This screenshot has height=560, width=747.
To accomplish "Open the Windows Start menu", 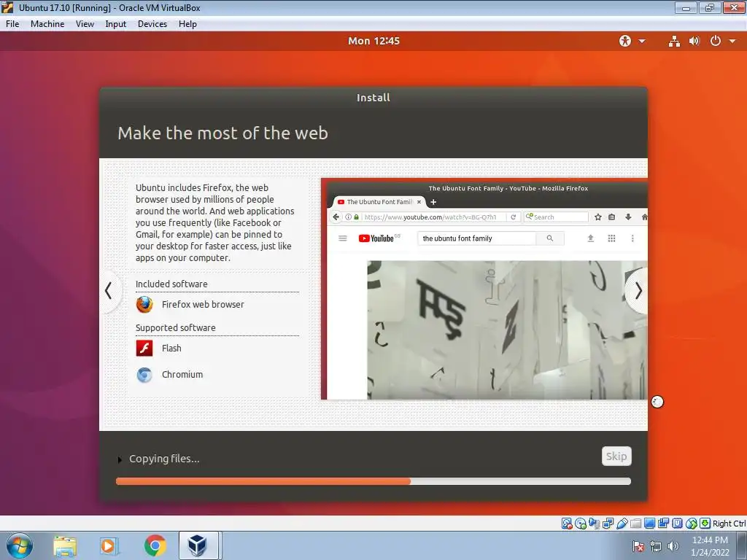I will tap(20, 545).
